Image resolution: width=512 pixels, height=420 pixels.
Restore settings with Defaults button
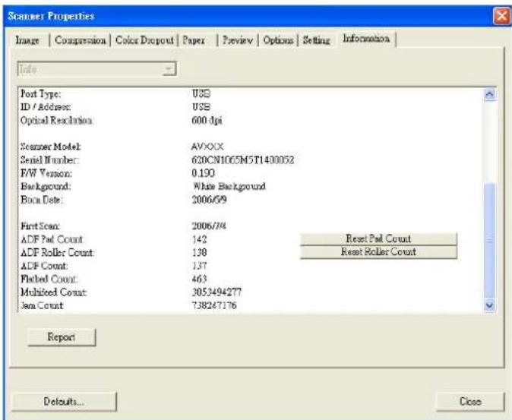[x=64, y=401]
